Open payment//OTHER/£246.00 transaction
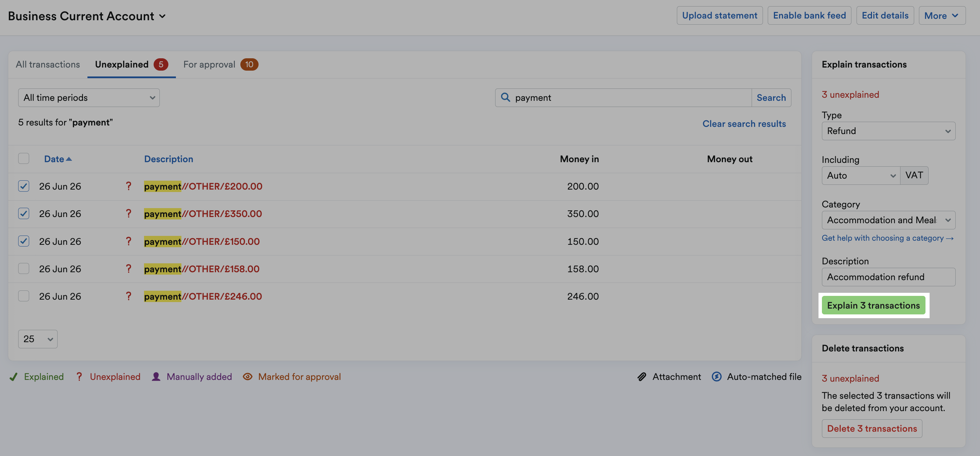This screenshot has width=980, height=456. click(x=203, y=296)
